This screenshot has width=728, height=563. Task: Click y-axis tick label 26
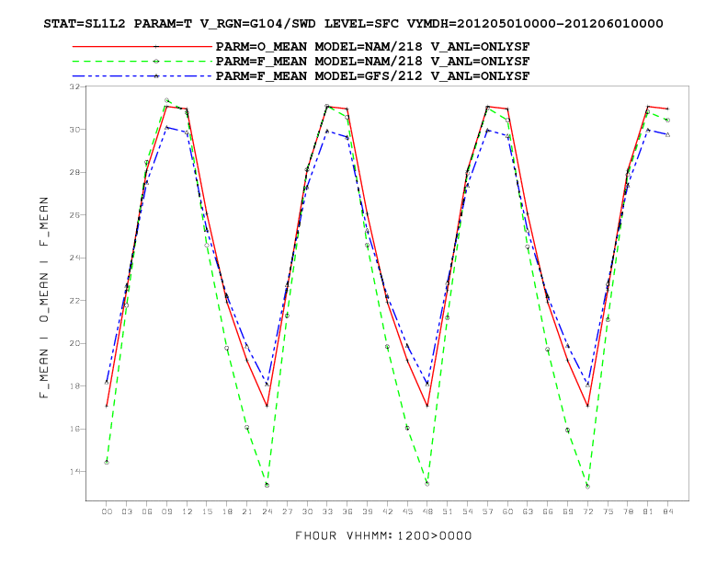tap(74, 215)
